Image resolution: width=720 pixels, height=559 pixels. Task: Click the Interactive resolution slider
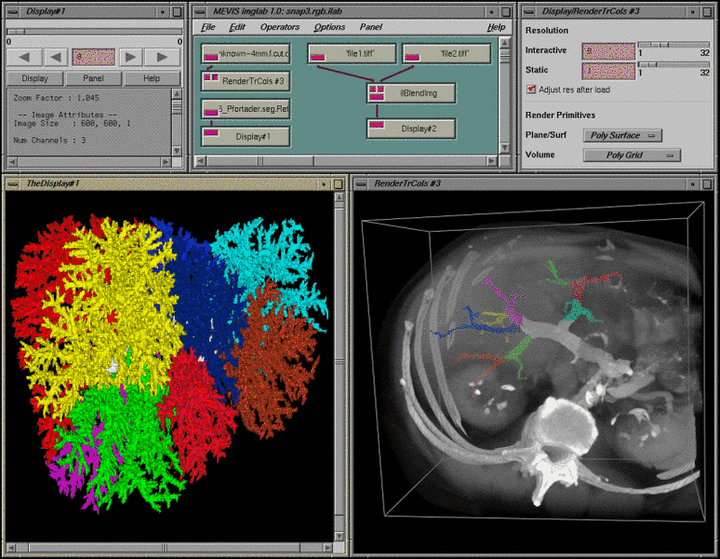pyautogui.click(x=671, y=45)
